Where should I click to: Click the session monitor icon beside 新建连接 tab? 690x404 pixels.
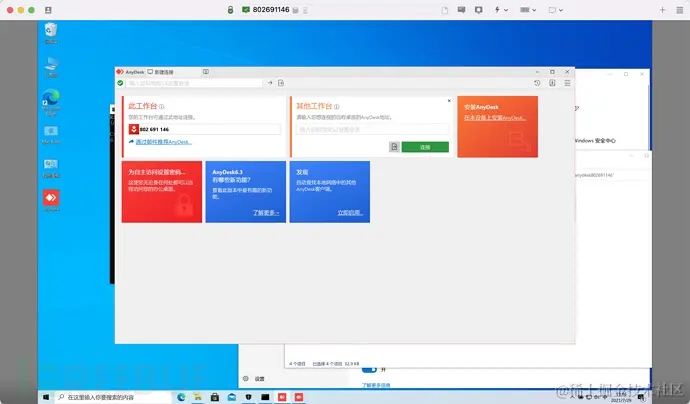click(x=206, y=72)
